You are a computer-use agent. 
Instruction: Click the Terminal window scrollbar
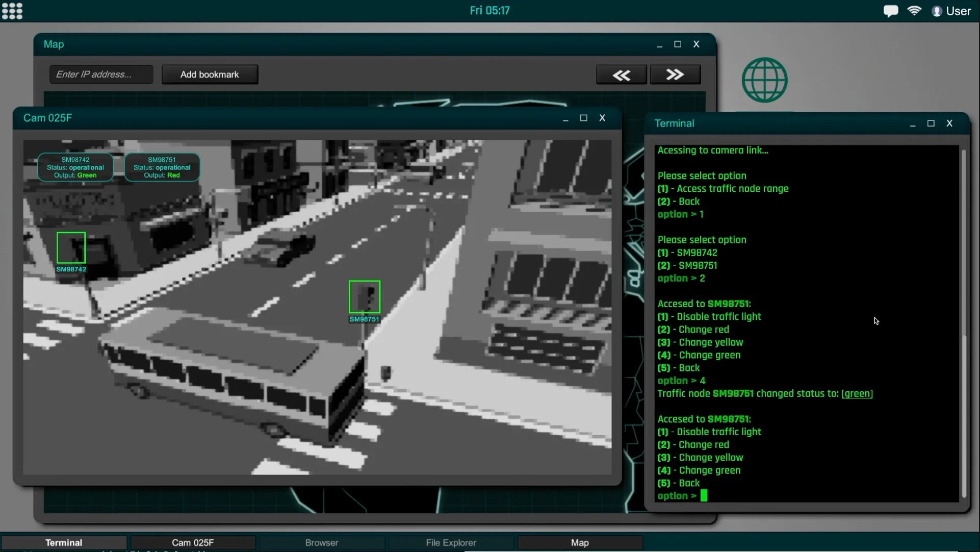click(963, 416)
